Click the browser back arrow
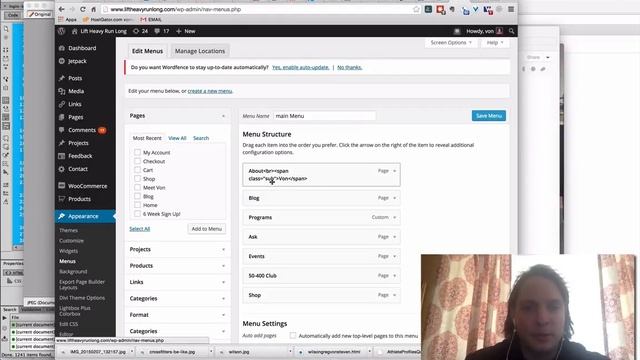Screen dimensions: 640x360 coord(61,9)
